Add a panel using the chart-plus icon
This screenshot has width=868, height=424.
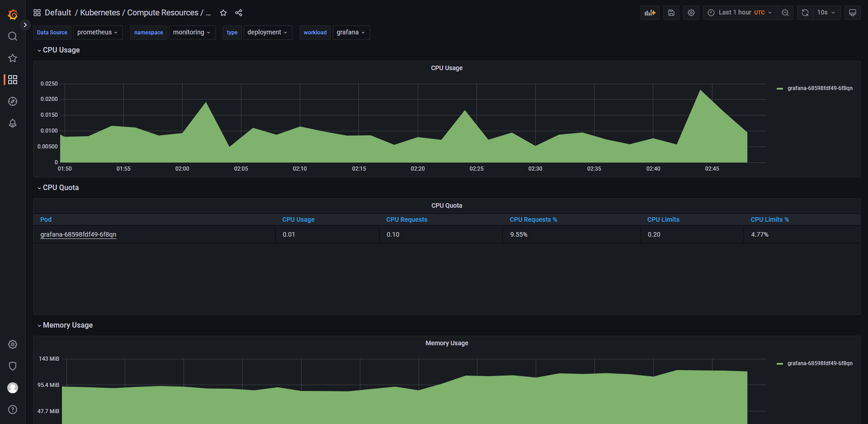click(x=650, y=13)
